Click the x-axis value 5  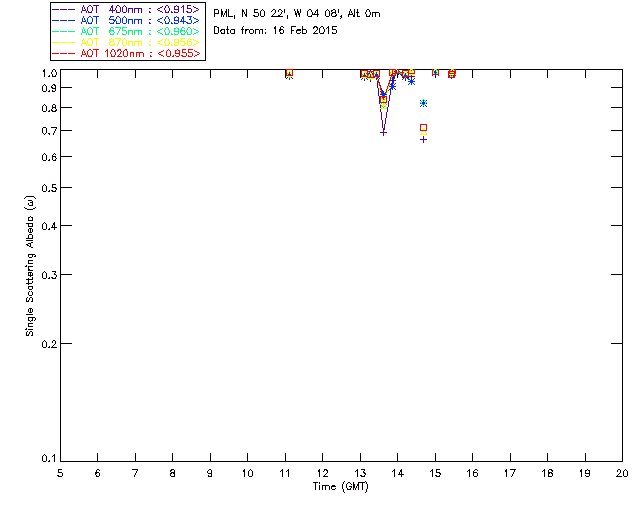60,473
